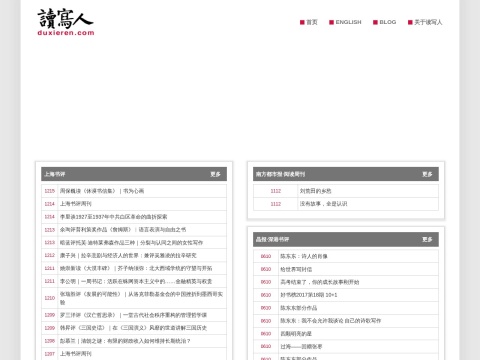Click the 1215 date cell

49,191
